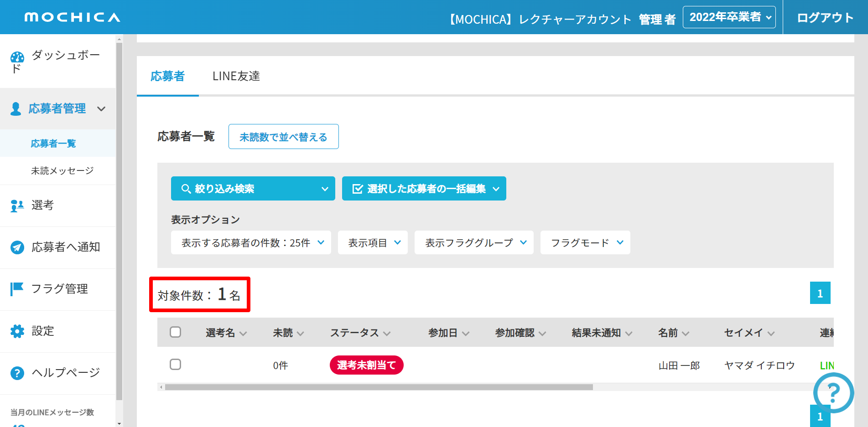Click the Dashboard gauge icon in sidebar

[x=17, y=57]
